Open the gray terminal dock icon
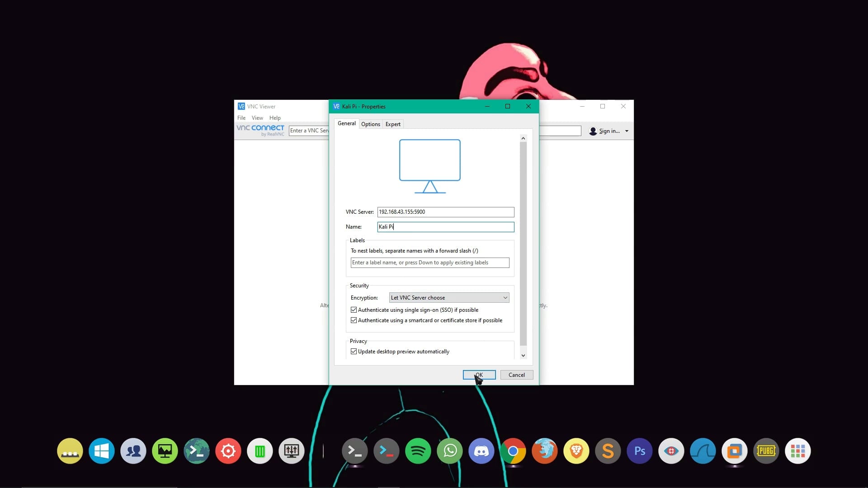This screenshot has height=488, width=868. click(x=355, y=451)
